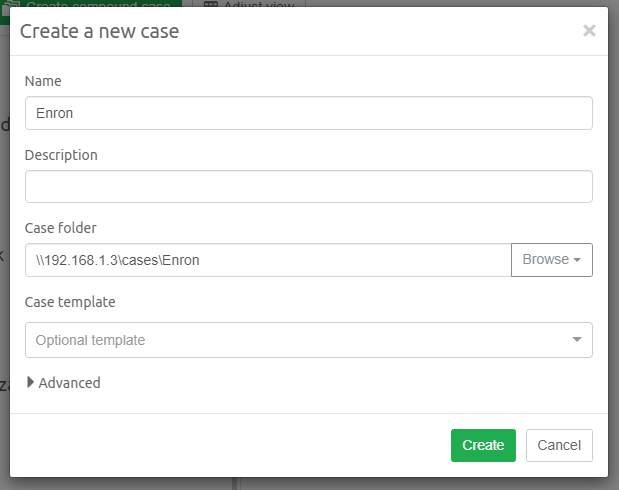Image resolution: width=619 pixels, height=490 pixels.
Task: Click the caret arrow on Browse
Action: [x=578, y=261]
